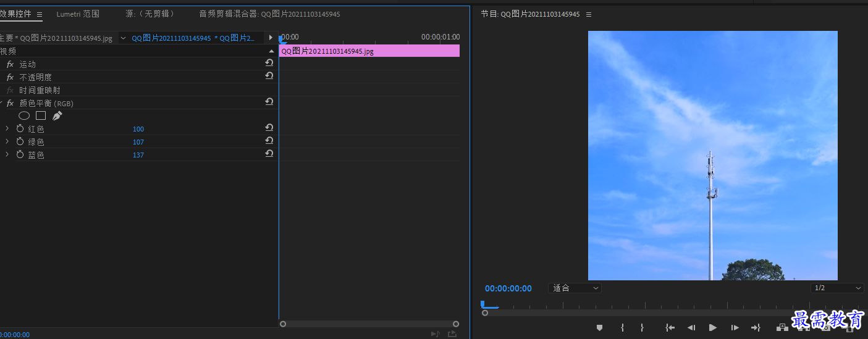Click the program monitor zoom scroll handle
This screenshot has width=868, height=339.
485,313
